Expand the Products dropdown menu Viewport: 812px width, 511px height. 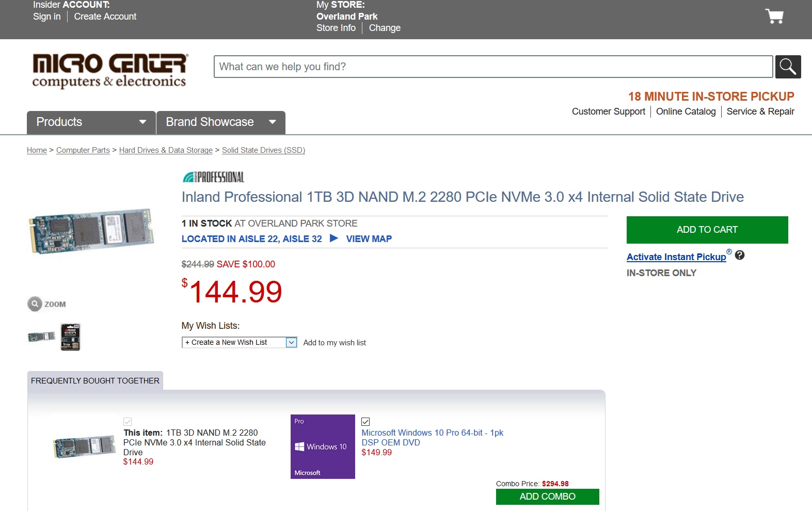tap(91, 122)
